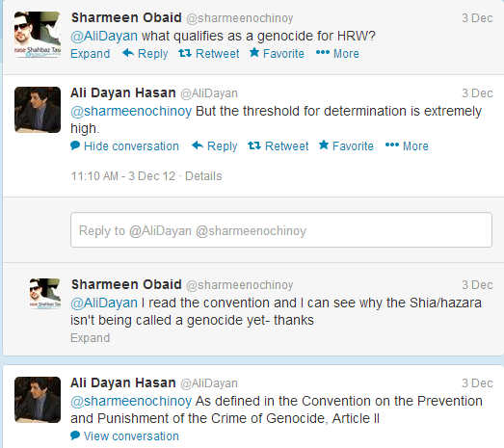Open @sharmeenochinoy mention in threshold tweet

pos(131,111)
